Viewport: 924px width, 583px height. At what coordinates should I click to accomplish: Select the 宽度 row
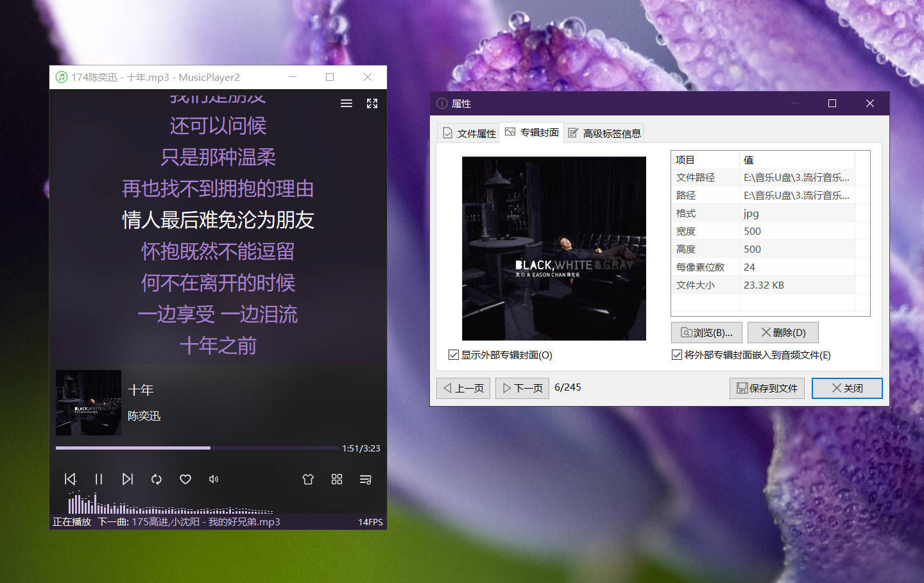tap(764, 232)
